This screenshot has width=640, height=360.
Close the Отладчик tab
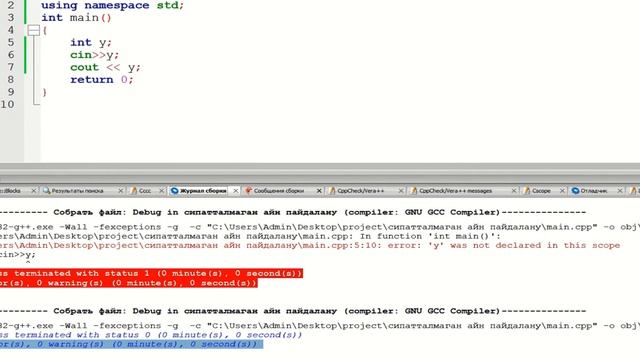click(620, 191)
